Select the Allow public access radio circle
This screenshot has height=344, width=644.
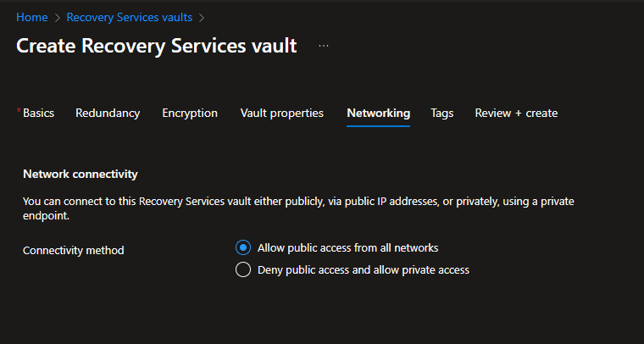243,248
